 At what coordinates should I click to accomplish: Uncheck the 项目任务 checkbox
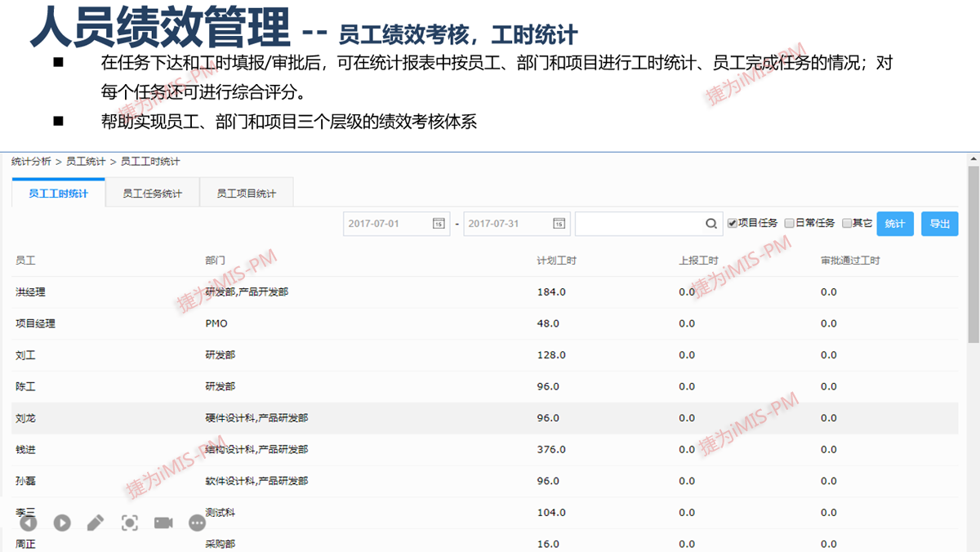(x=733, y=223)
